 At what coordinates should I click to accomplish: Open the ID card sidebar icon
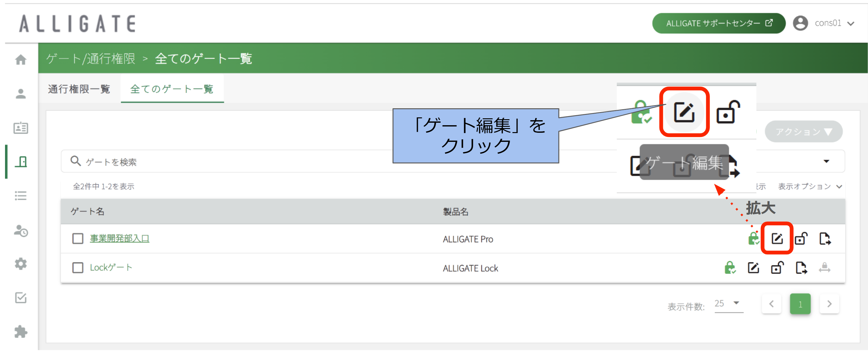(x=21, y=128)
